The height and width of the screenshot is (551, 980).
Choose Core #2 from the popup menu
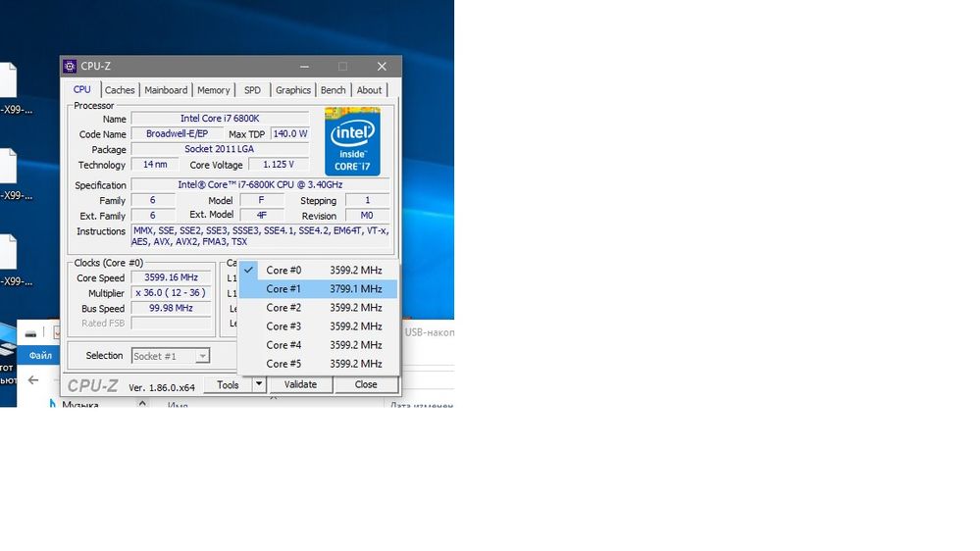(318, 307)
